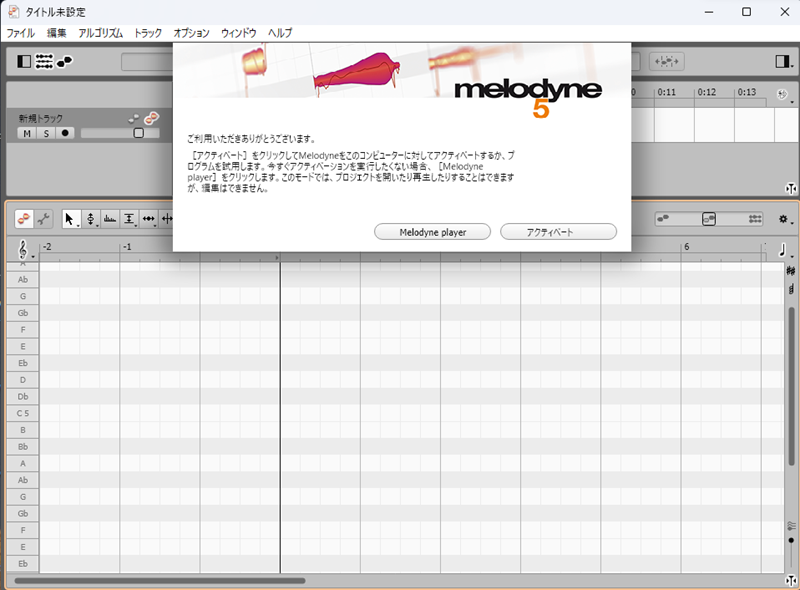Select the formant tool
This screenshot has width=800, height=590.
click(110, 219)
